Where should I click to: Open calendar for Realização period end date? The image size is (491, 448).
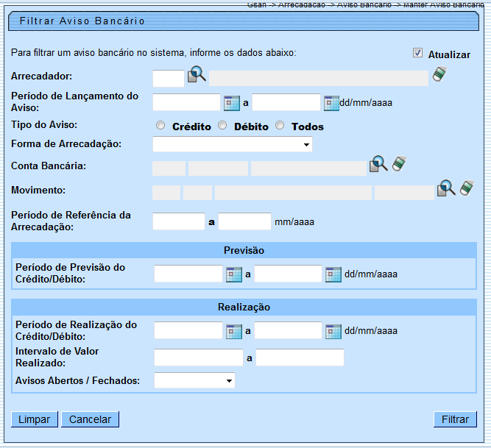(x=333, y=331)
